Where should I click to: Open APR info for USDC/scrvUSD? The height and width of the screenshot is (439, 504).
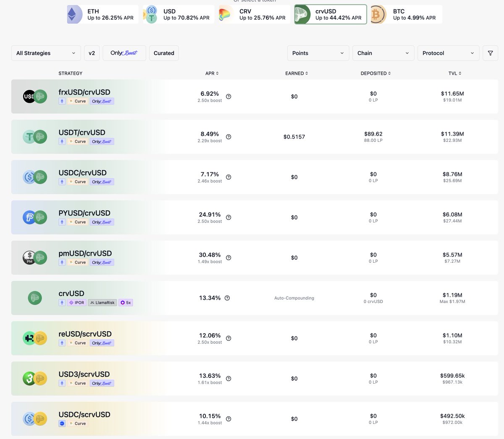[x=228, y=419]
